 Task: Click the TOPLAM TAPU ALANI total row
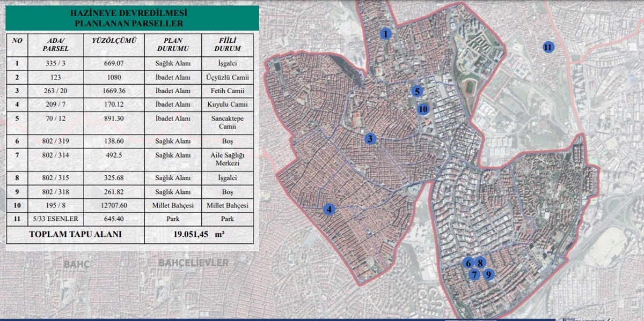(x=130, y=235)
